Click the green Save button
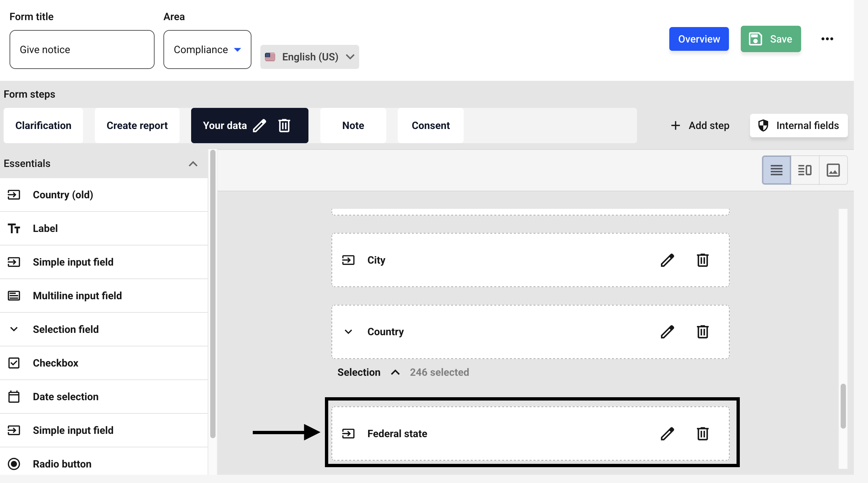This screenshot has height=483, width=868. point(770,39)
